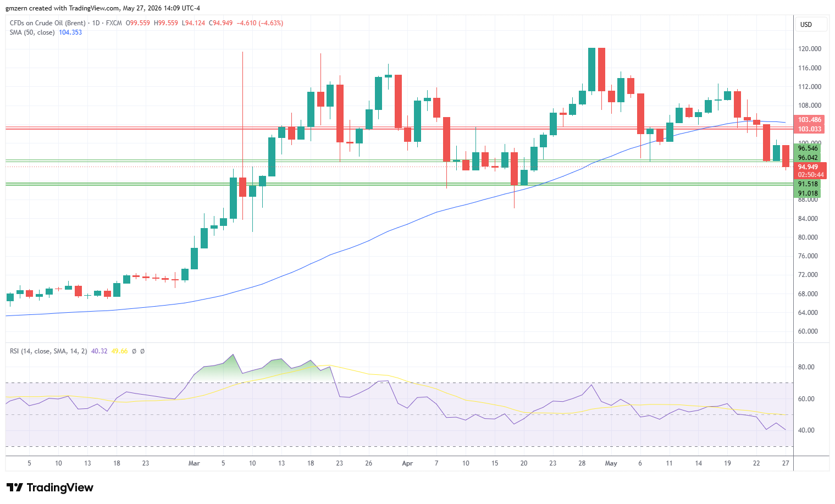
Task: Click the 26 date label on time axis
Action: [369, 463]
